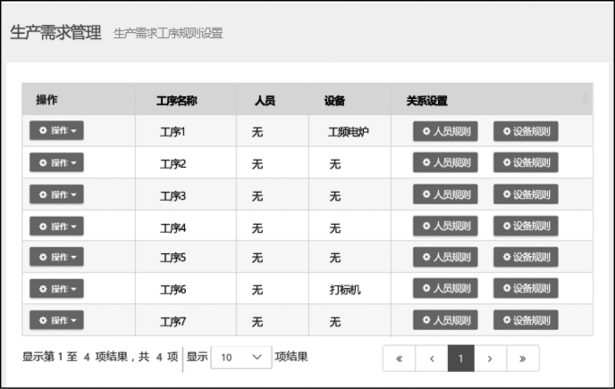Configure 设备规则 for 工序6
The image size is (615, 389).
tap(526, 288)
